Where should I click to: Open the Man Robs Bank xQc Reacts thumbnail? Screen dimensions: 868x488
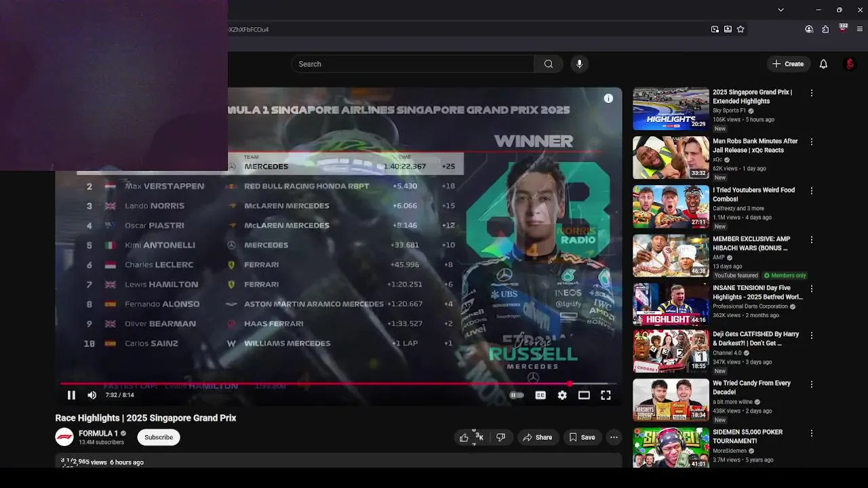[x=671, y=157]
